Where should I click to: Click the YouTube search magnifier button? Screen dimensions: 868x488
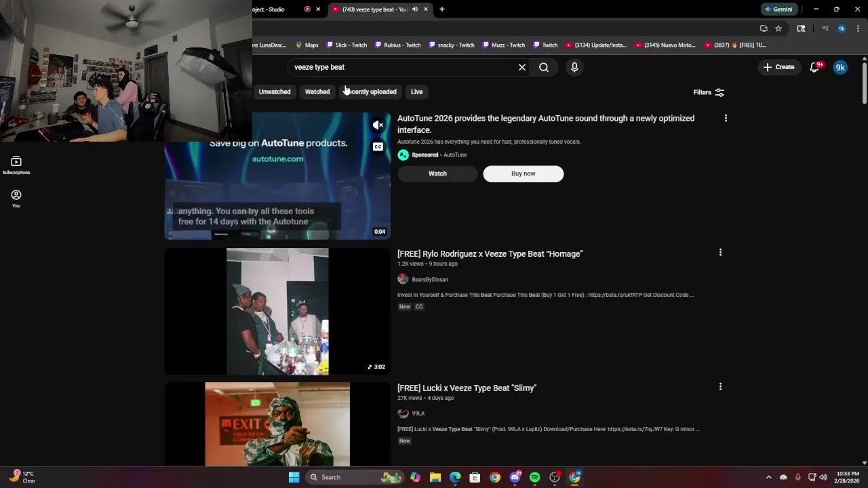point(544,67)
